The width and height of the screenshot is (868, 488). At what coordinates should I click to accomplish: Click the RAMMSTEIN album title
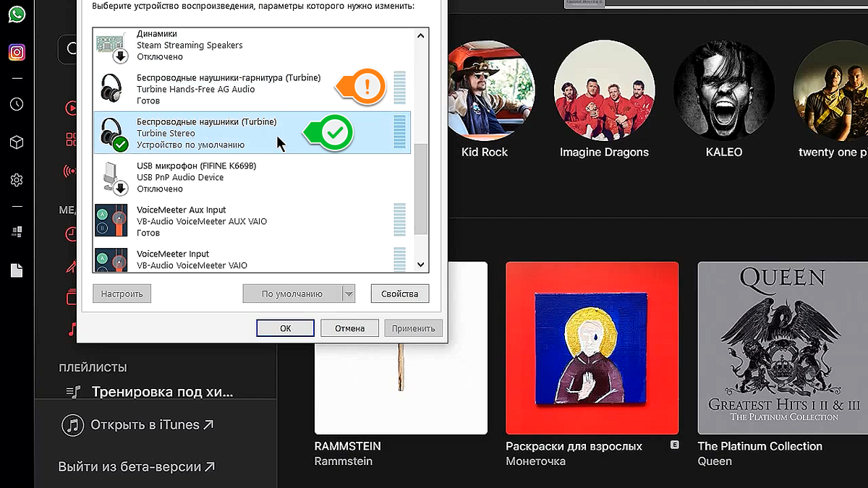[347, 446]
